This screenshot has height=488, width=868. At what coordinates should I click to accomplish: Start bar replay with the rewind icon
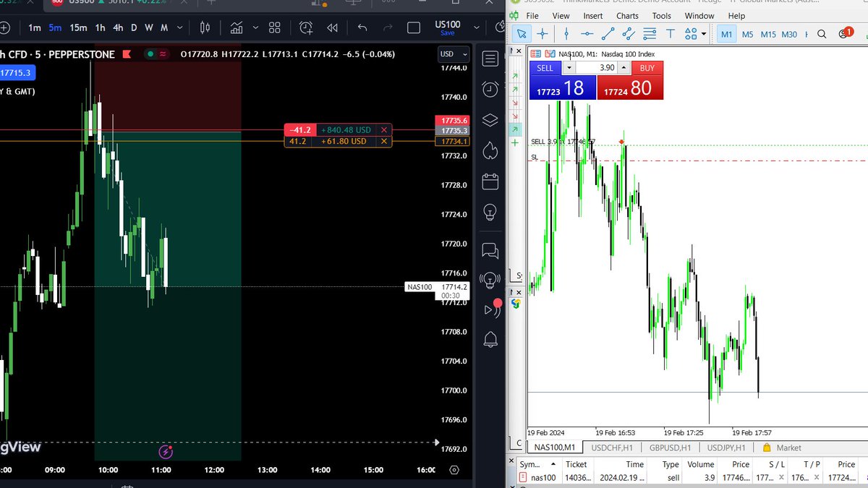click(x=332, y=28)
